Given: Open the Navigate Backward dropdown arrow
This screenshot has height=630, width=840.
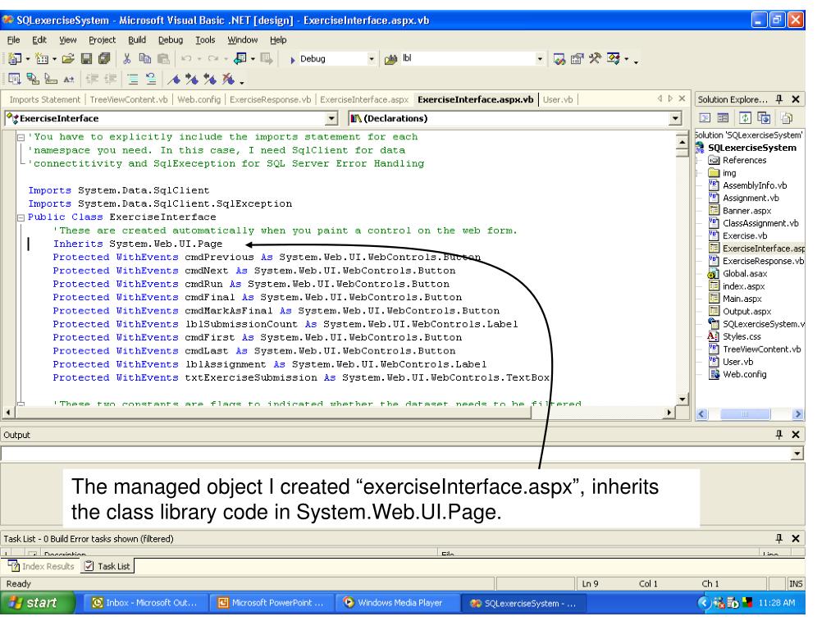Looking at the screenshot, I should [253, 59].
